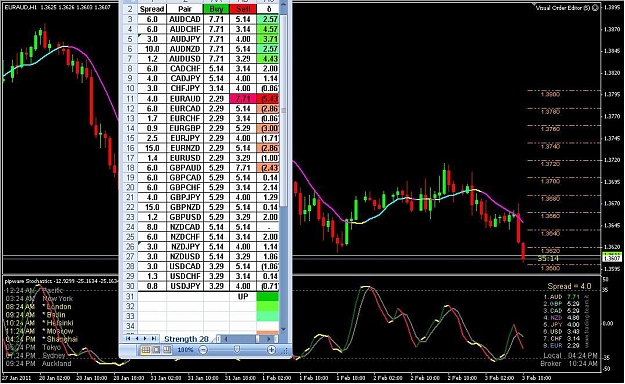Screen dimensions: 625x384
Task: Select the USDJPY pair cell
Action: click(185, 286)
